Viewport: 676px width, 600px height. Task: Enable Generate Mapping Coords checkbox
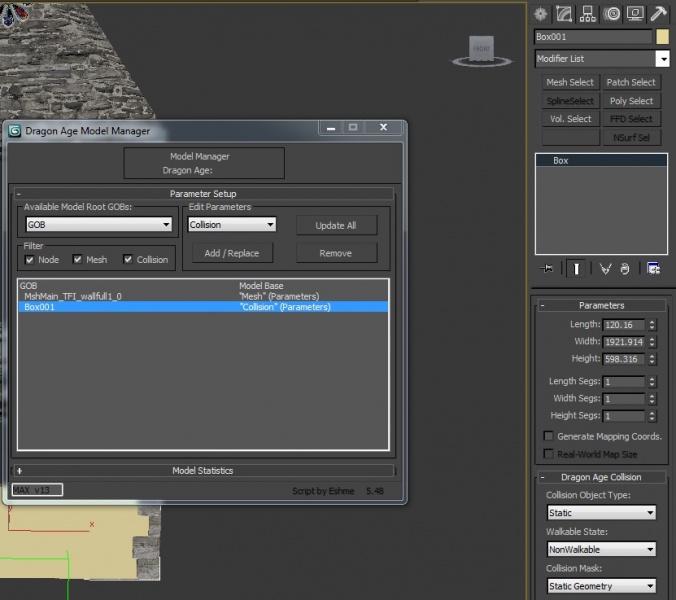click(548, 436)
